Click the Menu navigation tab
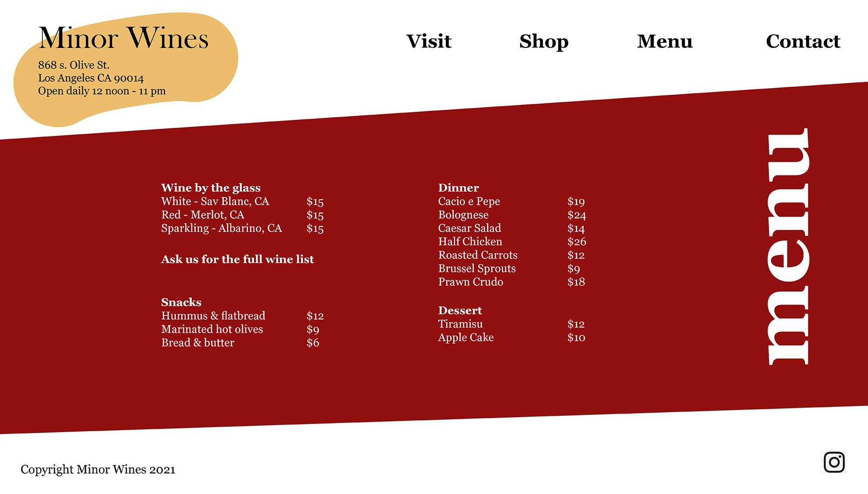 click(665, 42)
